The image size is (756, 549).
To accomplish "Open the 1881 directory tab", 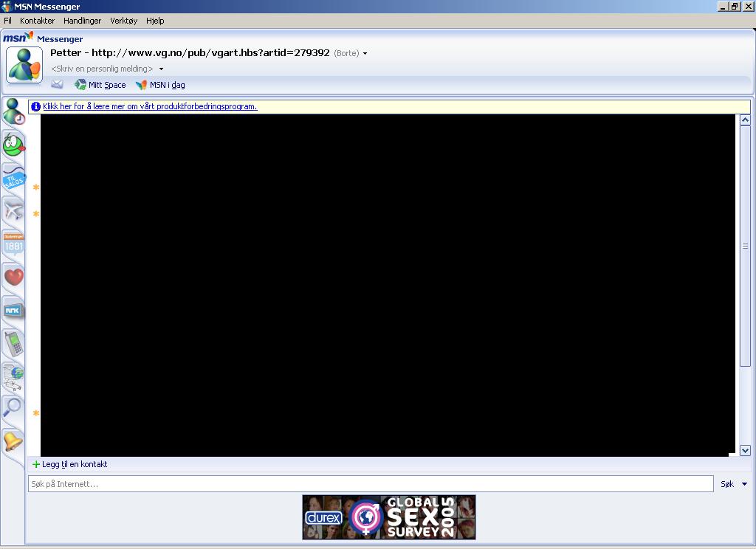I will click(13, 244).
